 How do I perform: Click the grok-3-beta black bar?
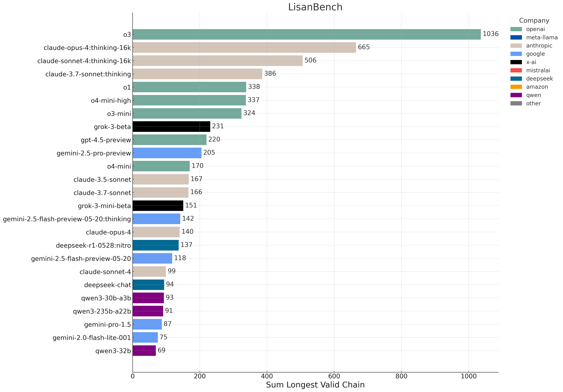pyautogui.click(x=171, y=127)
